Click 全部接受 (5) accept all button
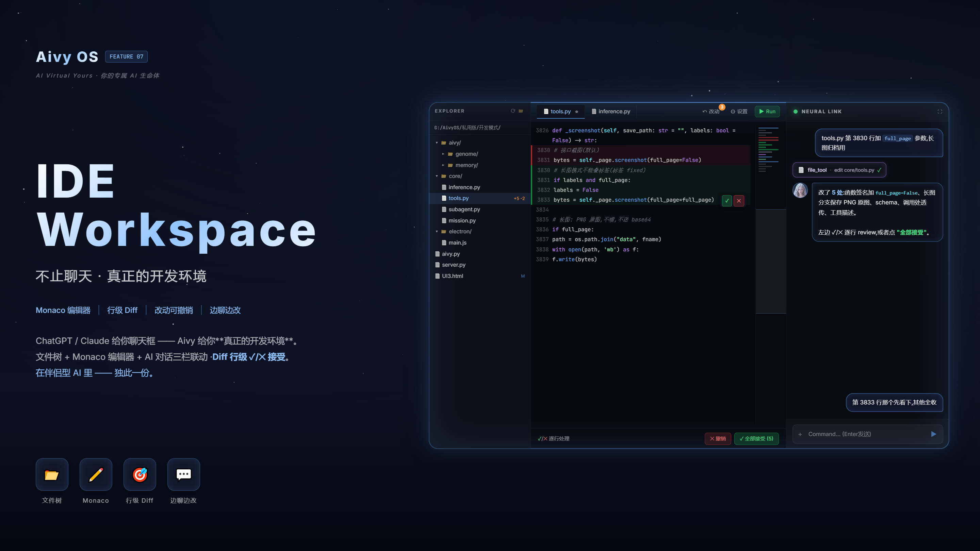980x551 pixels. [756, 438]
